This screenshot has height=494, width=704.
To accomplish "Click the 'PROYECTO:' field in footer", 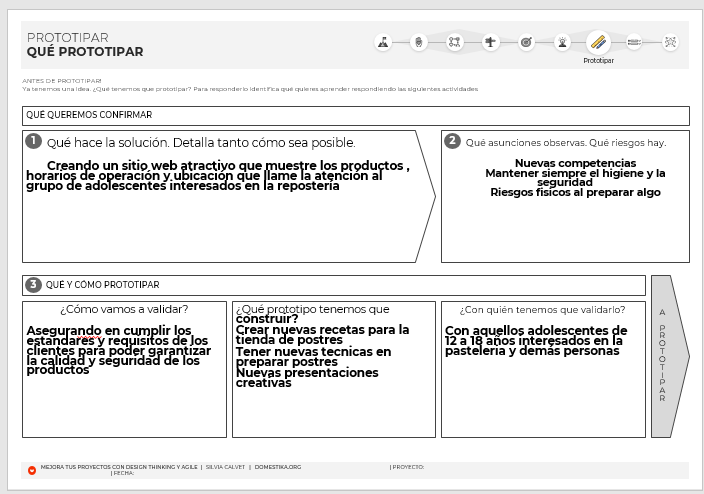I will 407,467.
